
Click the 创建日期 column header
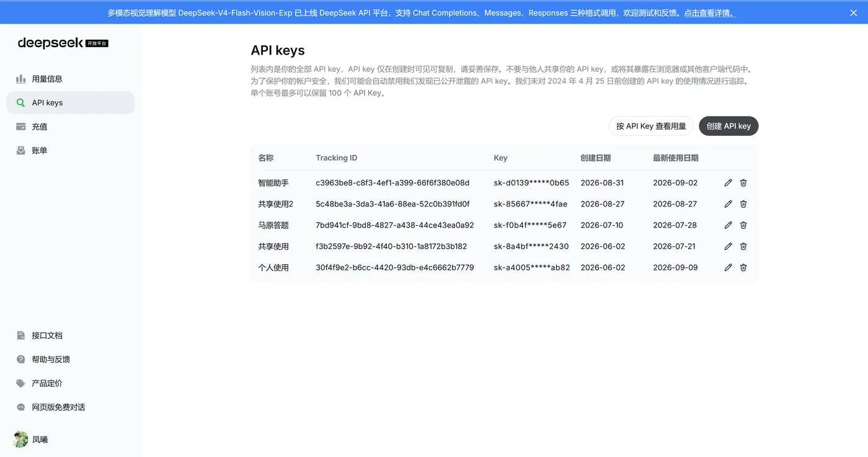[x=596, y=158]
